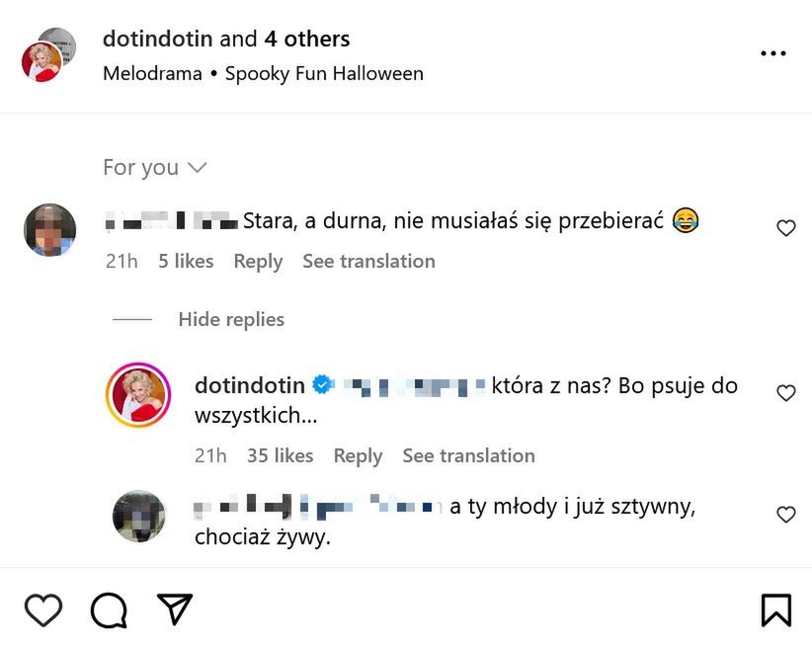Open the Melodrama audio link
812x648 pixels.
(x=152, y=73)
